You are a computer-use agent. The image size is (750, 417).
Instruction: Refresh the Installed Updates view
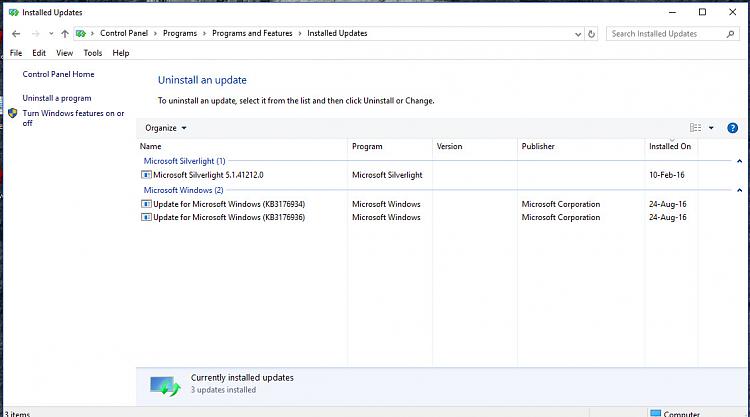(592, 34)
